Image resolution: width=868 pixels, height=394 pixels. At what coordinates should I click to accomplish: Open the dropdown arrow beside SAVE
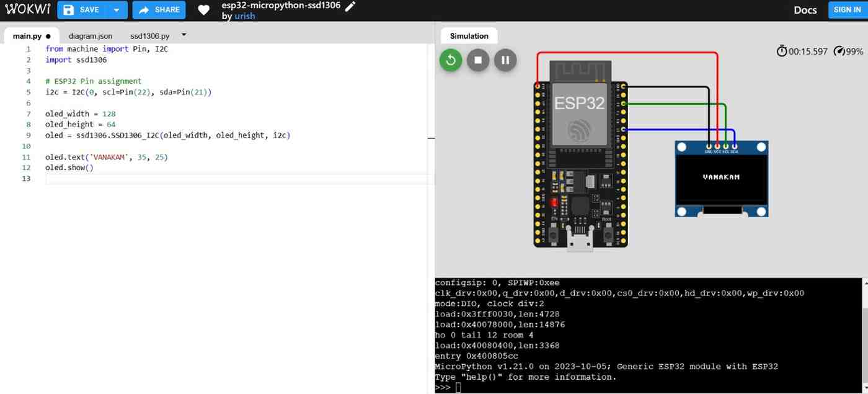117,10
